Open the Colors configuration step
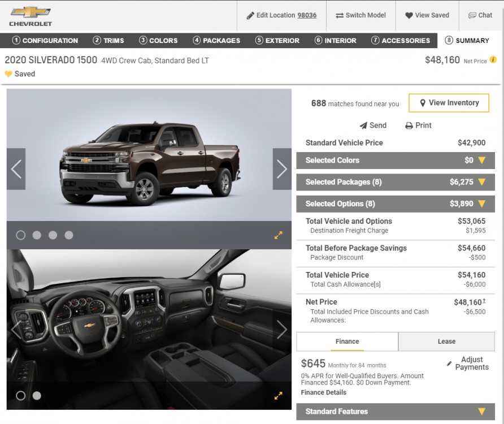 158,41
